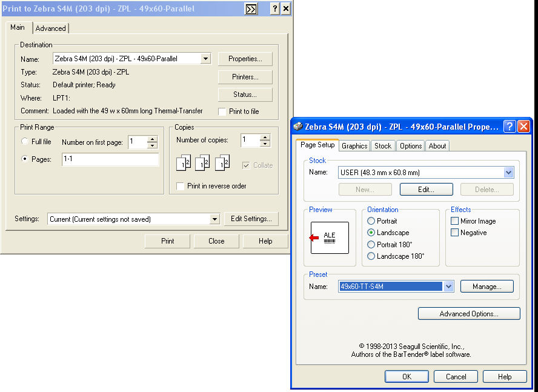Click the third collate pages icon
538x392 pixels.
pos(222,163)
